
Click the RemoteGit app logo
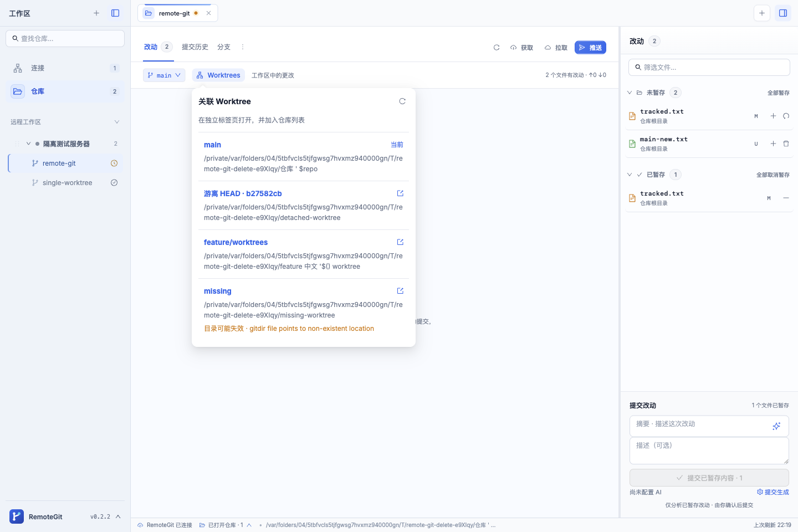point(17,516)
